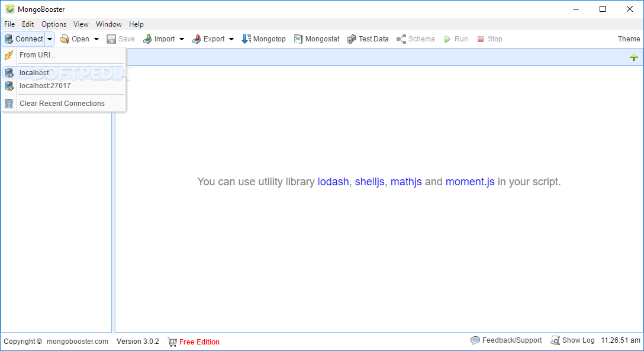Expand the Connect dropdown arrow
The image size is (644, 351).
tap(50, 39)
